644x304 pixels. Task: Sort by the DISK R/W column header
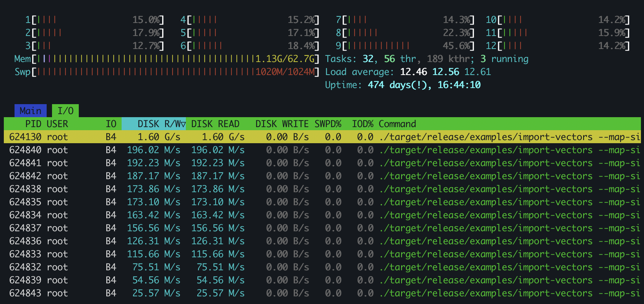(154, 124)
